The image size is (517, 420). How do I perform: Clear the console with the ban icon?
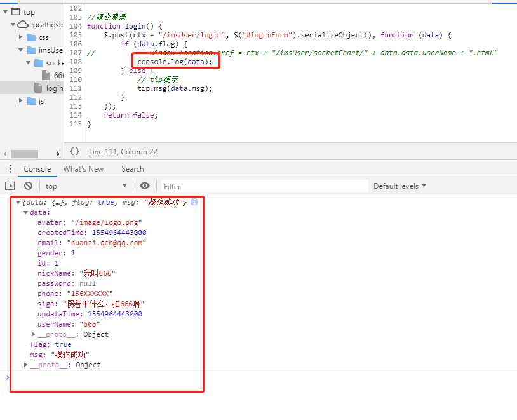(29, 186)
